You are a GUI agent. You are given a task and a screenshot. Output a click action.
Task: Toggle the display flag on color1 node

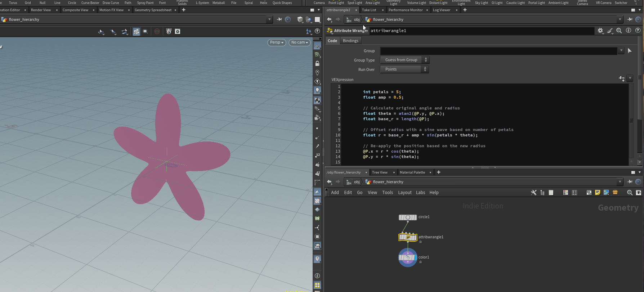pyautogui.click(x=415, y=257)
